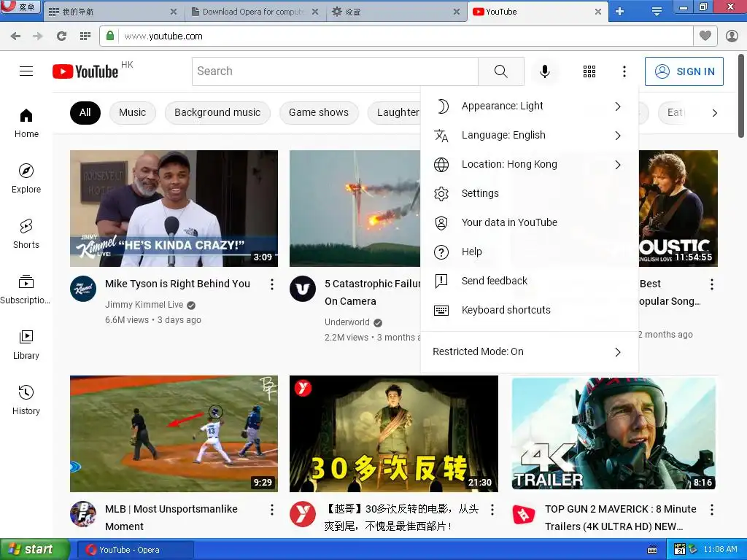Click the green padlock security icon
The width and height of the screenshot is (747, 560).
click(x=110, y=36)
